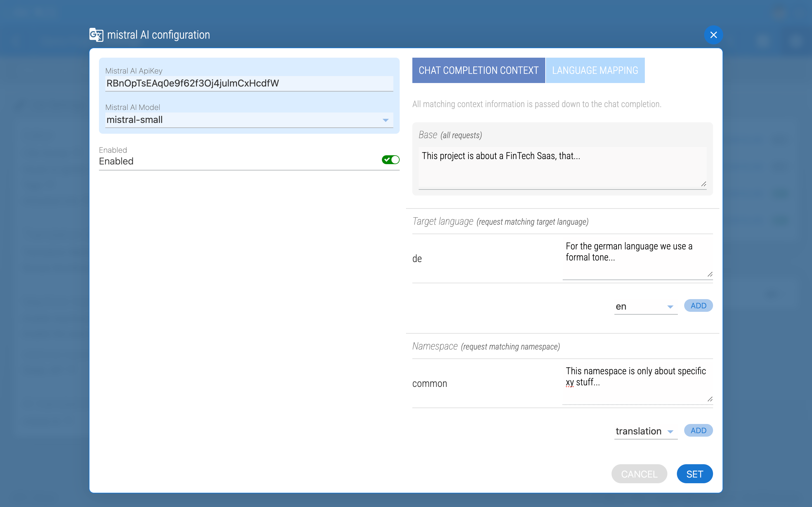Click into the Mistral AI ApiKey field
Image resolution: width=812 pixels, height=507 pixels.
[249, 83]
